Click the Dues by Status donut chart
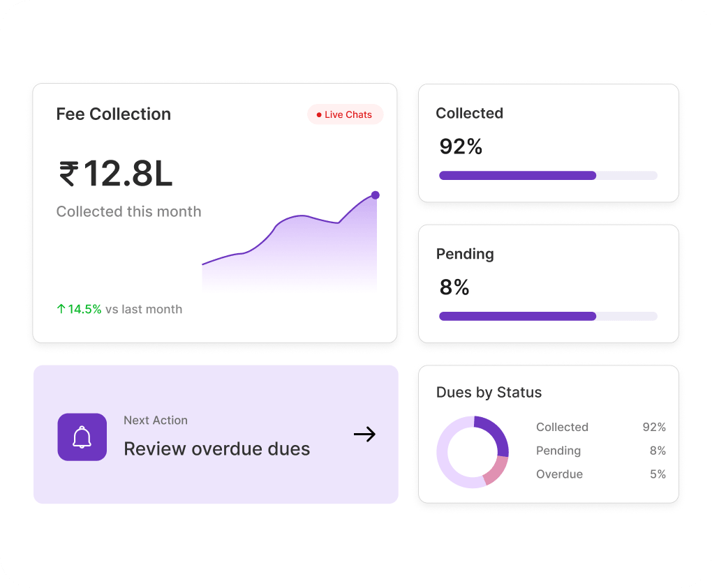Viewport: 712px width, 588px height. tap(473, 452)
